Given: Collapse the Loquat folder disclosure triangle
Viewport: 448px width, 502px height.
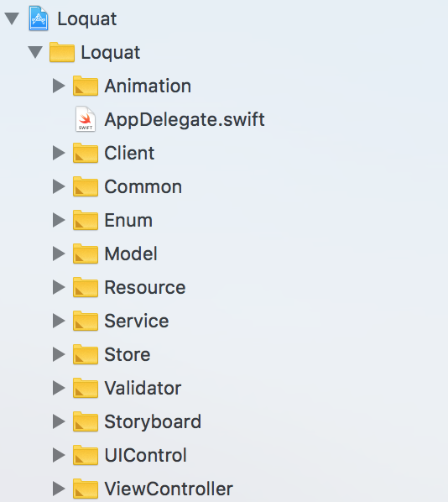Looking at the screenshot, I should (x=35, y=52).
